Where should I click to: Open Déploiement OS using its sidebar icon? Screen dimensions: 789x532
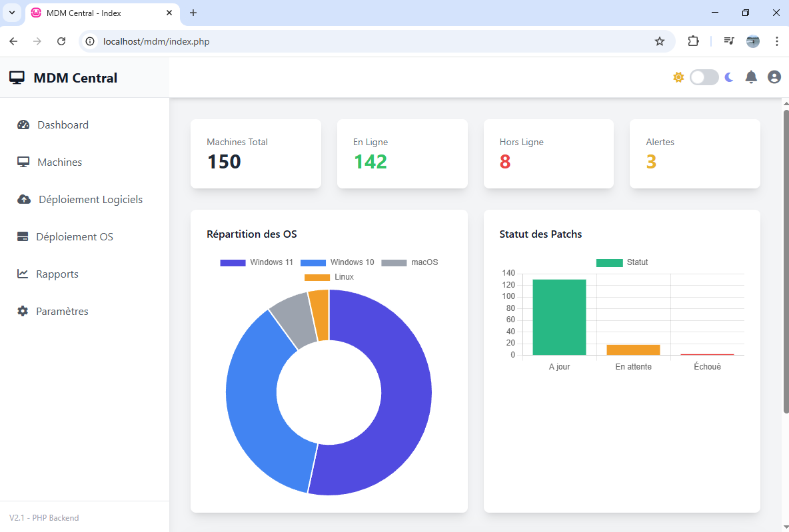pos(23,236)
